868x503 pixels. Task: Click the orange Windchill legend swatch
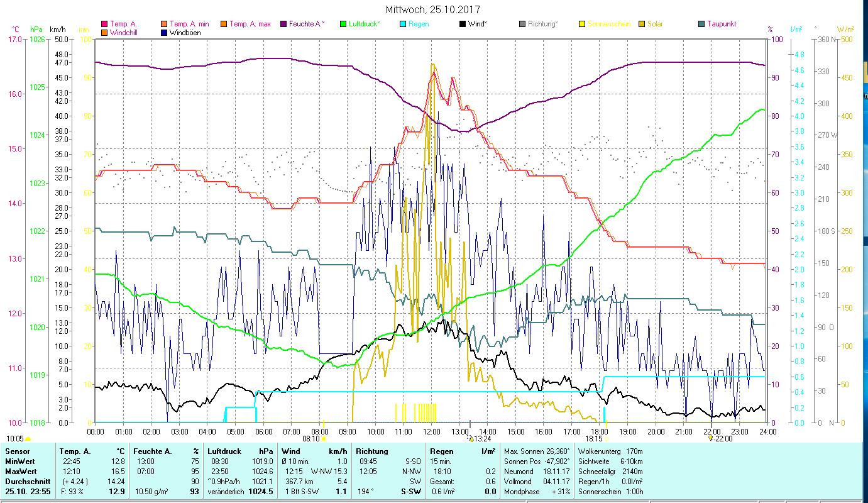click(104, 33)
